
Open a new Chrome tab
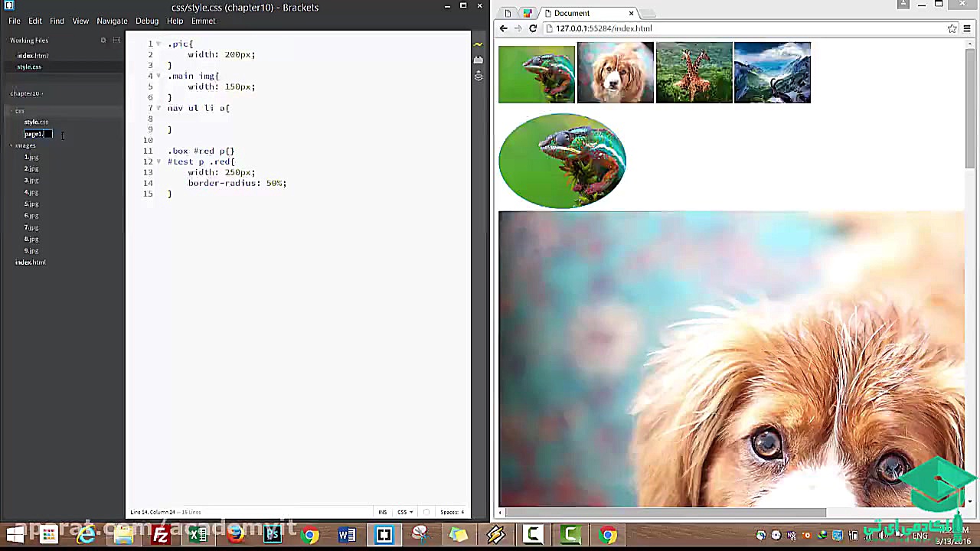tap(648, 13)
